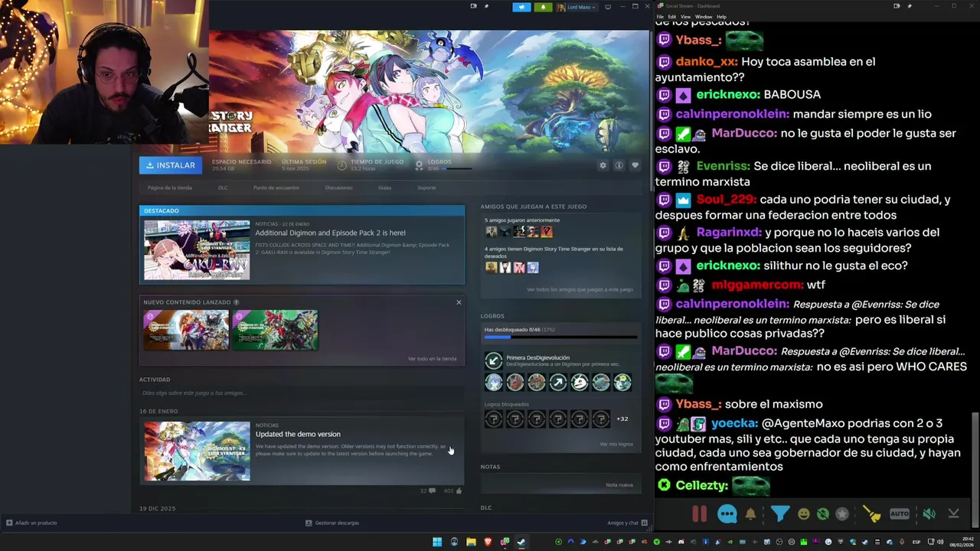Viewport: 980px width, 551px height.
Task: Click Ver mis logros link
Action: (x=616, y=444)
